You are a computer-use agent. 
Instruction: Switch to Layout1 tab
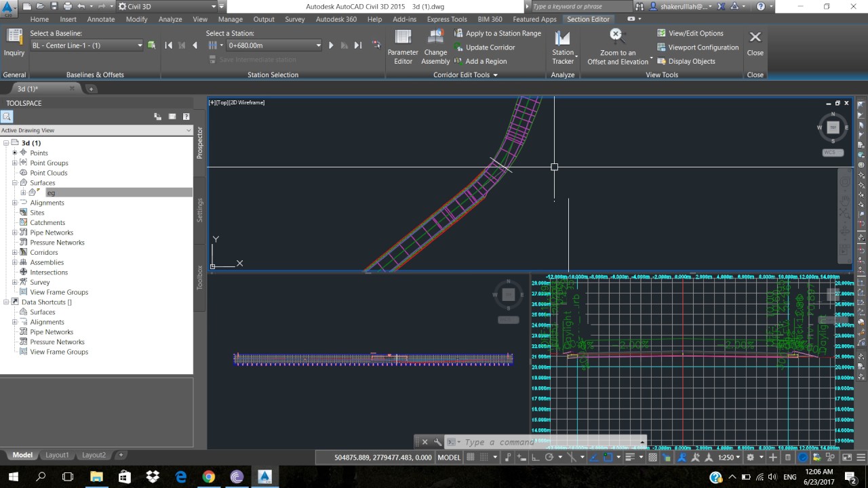click(x=58, y=455)
